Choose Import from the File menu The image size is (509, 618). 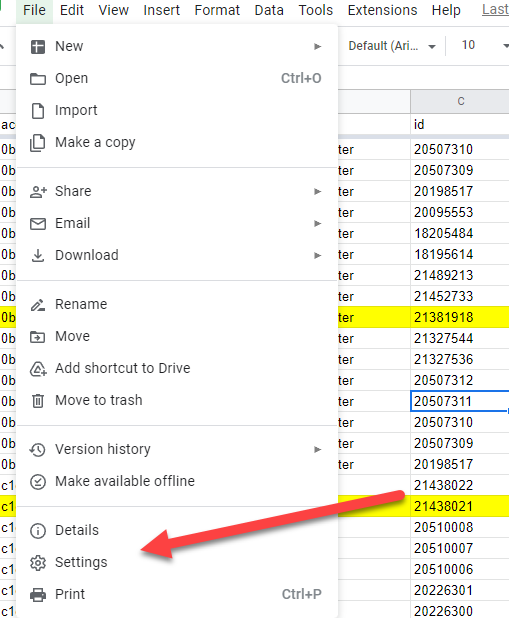[x=177, y=111]
